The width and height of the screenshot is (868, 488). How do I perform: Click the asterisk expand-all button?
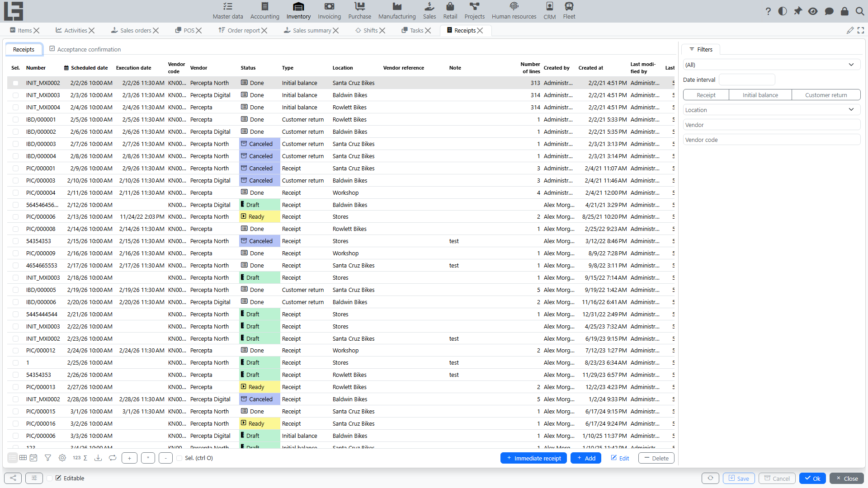[148, 458]
